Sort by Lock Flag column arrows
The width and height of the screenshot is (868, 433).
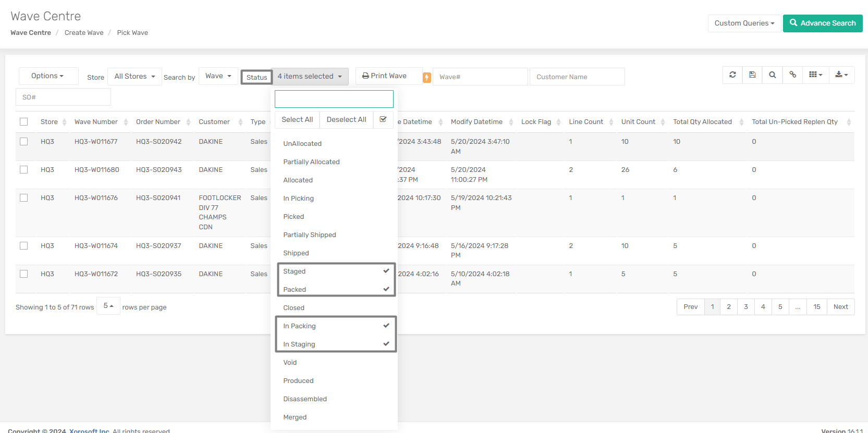click(558, 122)
